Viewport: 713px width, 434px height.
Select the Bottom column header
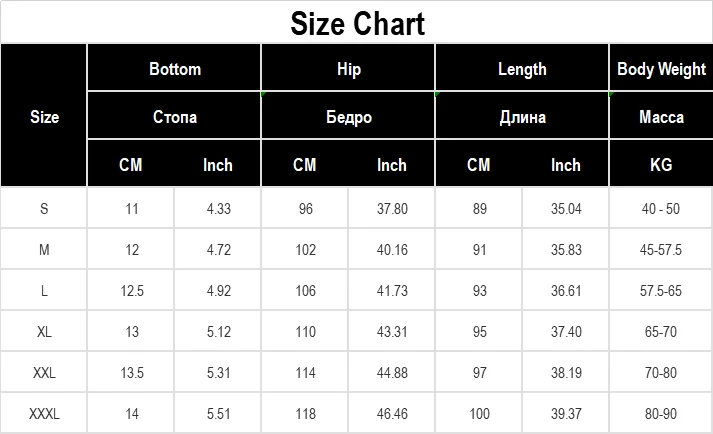(x=175, y=69)
